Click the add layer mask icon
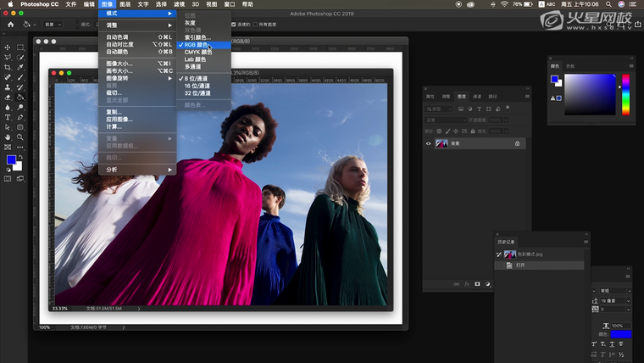 click(x=477, y=283)
